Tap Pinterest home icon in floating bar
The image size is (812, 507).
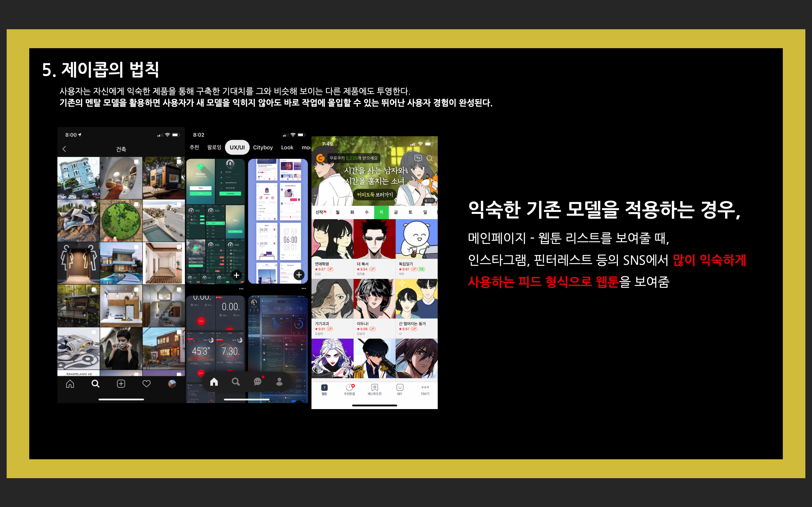pyautogui.click(x=214, y=382)
